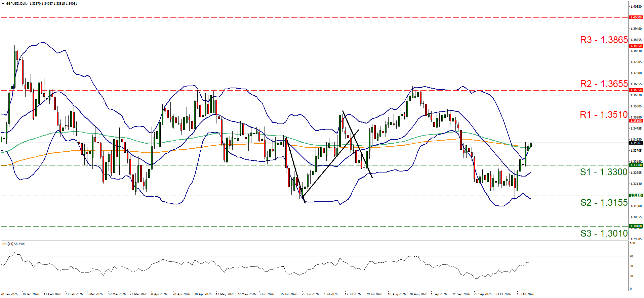Click the 20 Jan 2026 date label
The image size is (644, 298).
9,294
